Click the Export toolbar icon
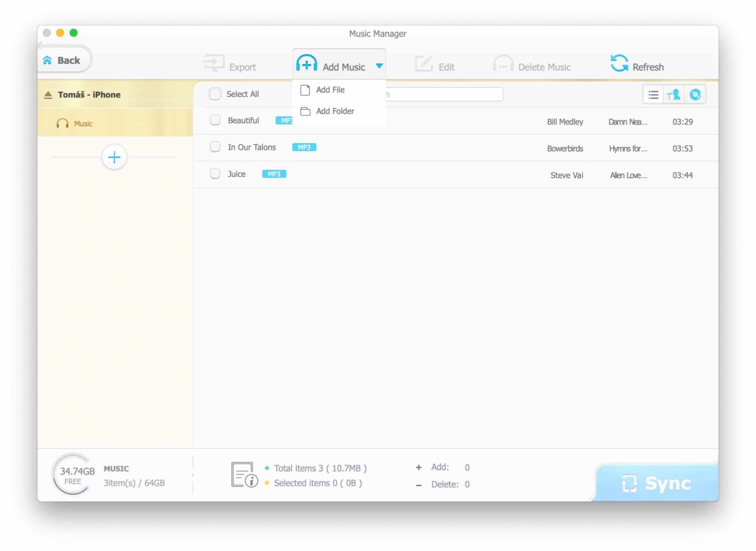The image size is (756, 551). tap(214, 63)
